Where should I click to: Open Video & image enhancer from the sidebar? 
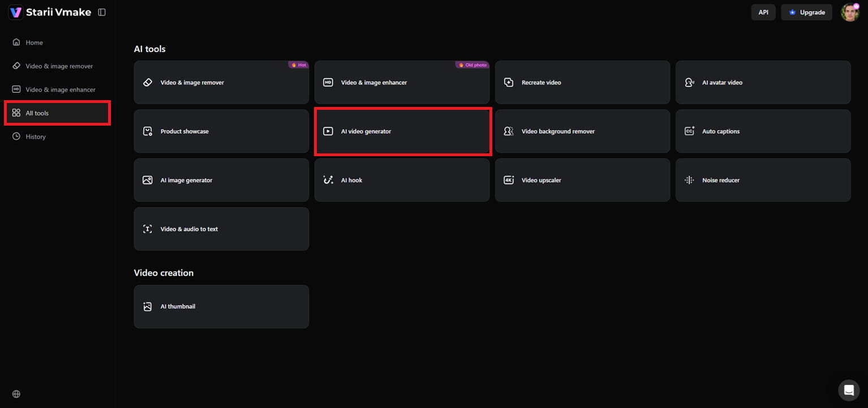(x=57, y=89)
